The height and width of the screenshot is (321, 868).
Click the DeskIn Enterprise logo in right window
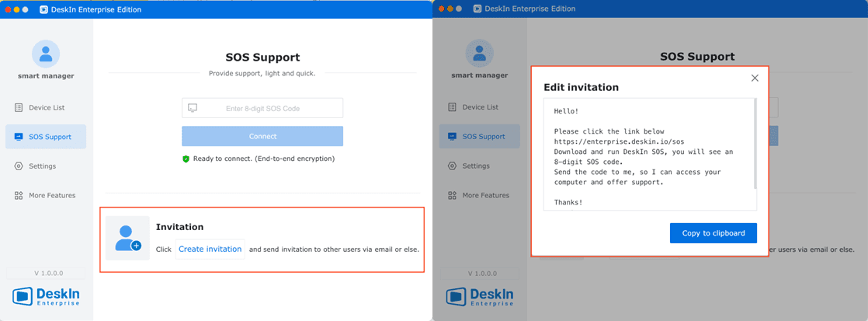[x=480, y=296]
